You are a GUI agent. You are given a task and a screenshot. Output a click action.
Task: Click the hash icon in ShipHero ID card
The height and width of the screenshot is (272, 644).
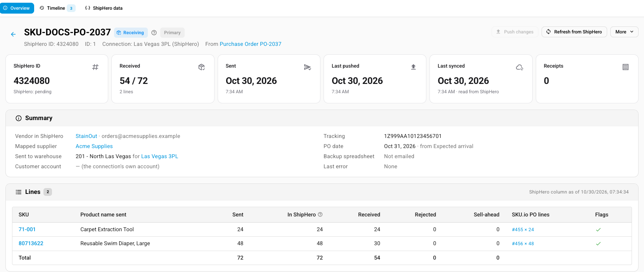(x=95, y=67)
